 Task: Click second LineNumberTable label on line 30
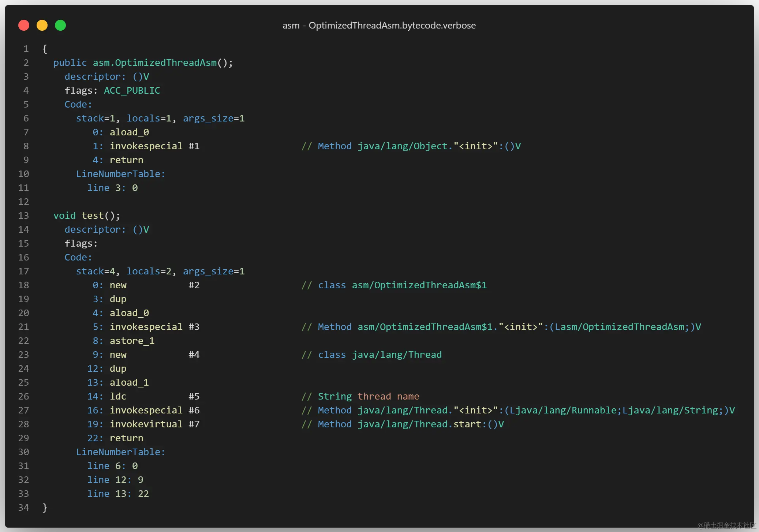(120, 452)
